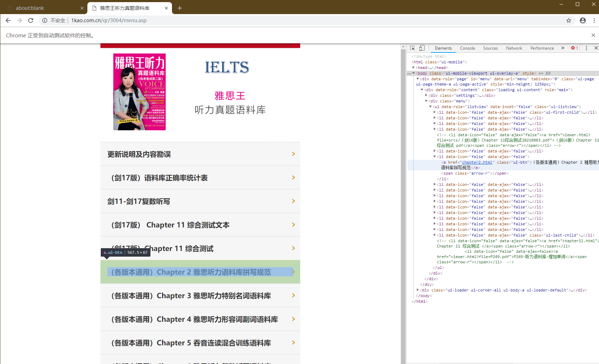Open 更新说明及内容勘误 menu item
Viewport: 599px width, 364px height.
click(200, 154)
